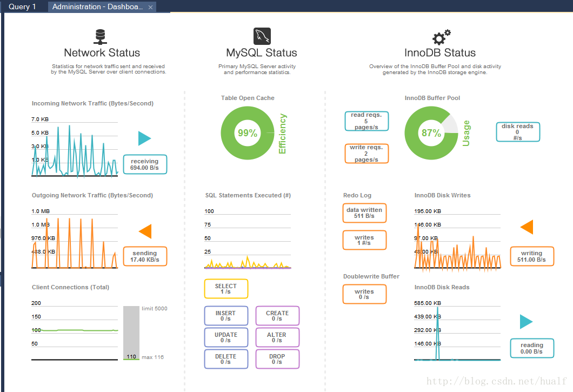Click the Redo Log label

point(357,195)
